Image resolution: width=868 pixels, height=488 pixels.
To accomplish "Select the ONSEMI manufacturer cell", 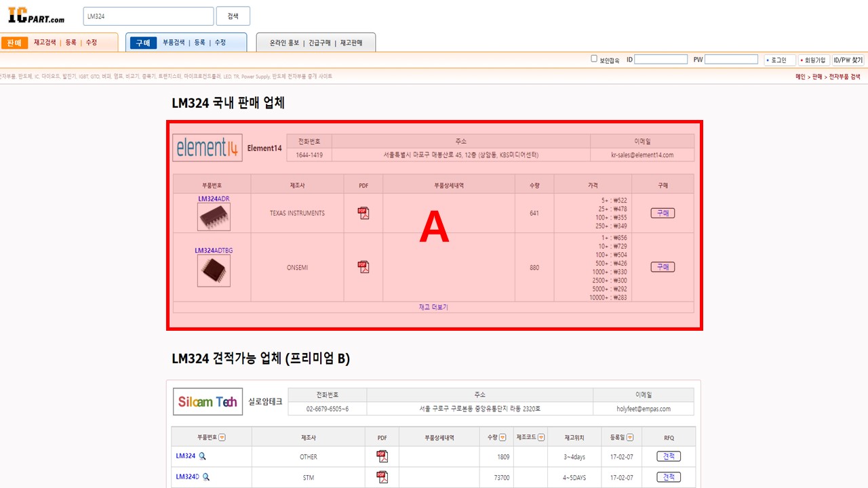I will pyautogui.click(x=297, y=267).
